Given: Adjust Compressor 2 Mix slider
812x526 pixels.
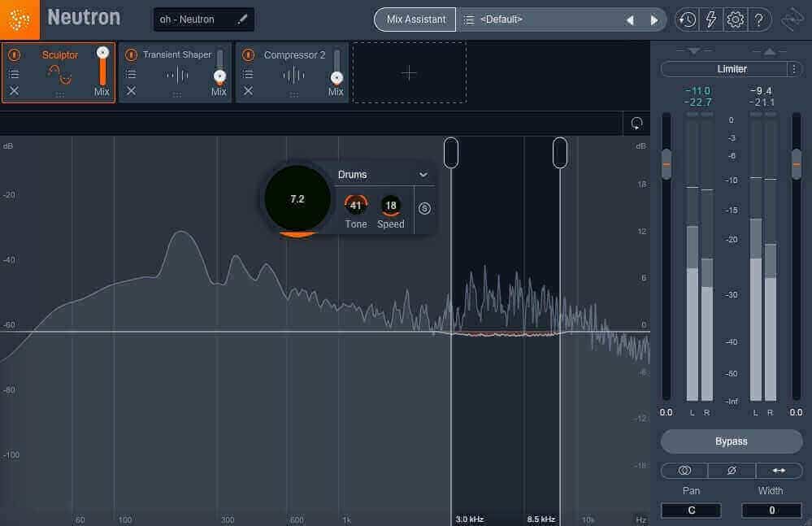Looking at the screenshot, I should tap(337, 66).
